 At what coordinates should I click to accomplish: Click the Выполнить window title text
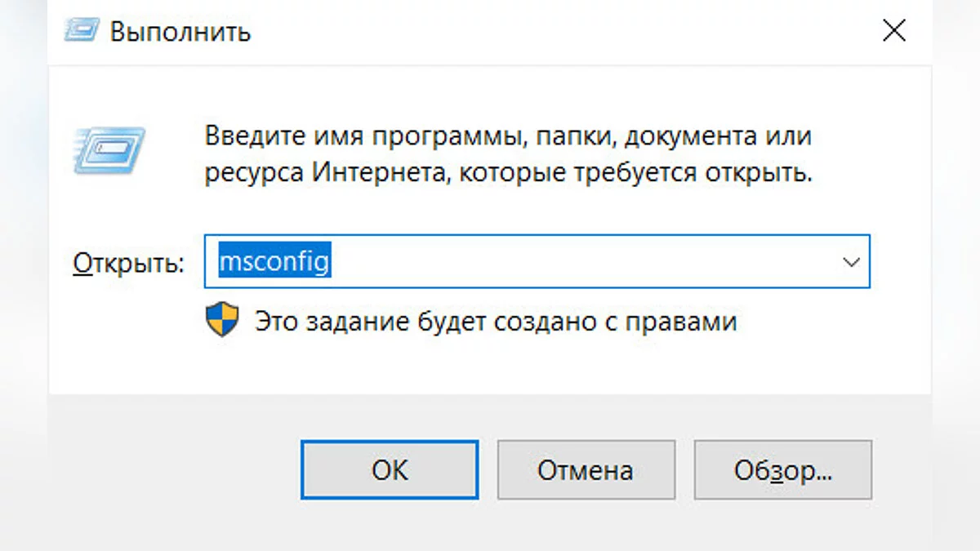[180, 33]
